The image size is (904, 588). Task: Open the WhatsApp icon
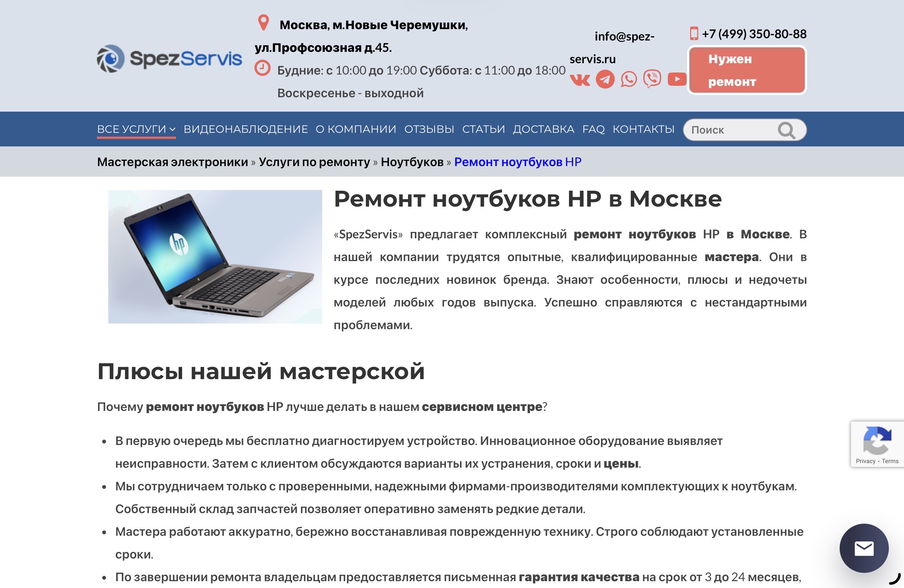pos(629,79)
